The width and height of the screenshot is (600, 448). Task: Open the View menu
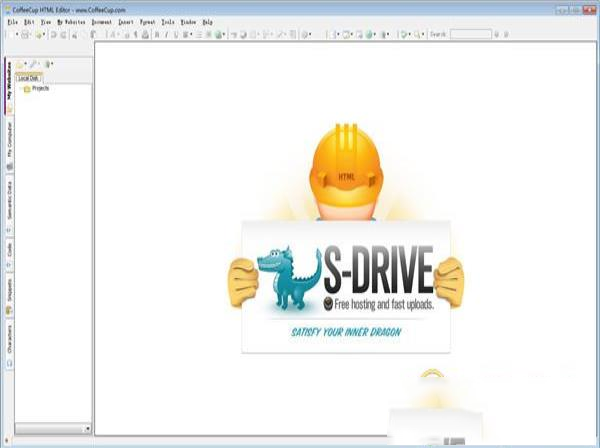pos(46,22)
